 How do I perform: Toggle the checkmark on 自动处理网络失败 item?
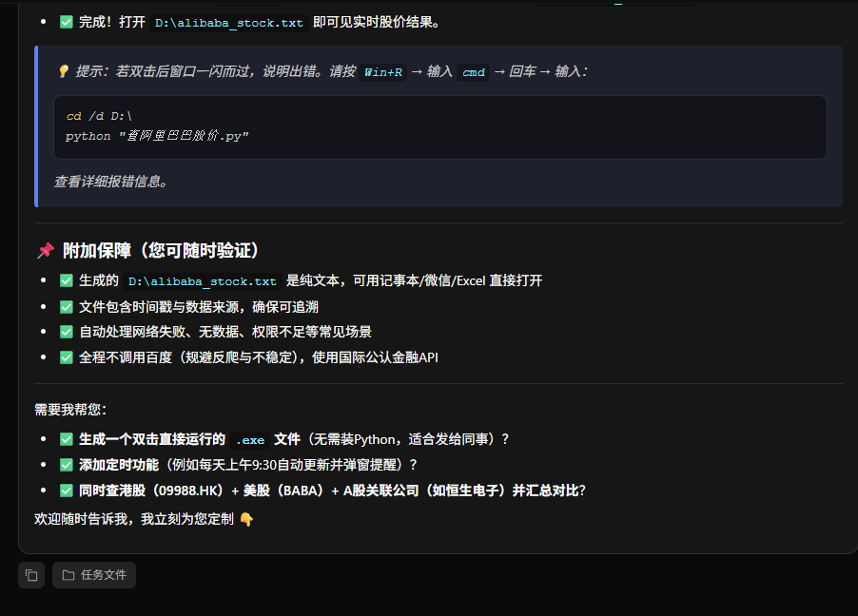coord(66,332)
